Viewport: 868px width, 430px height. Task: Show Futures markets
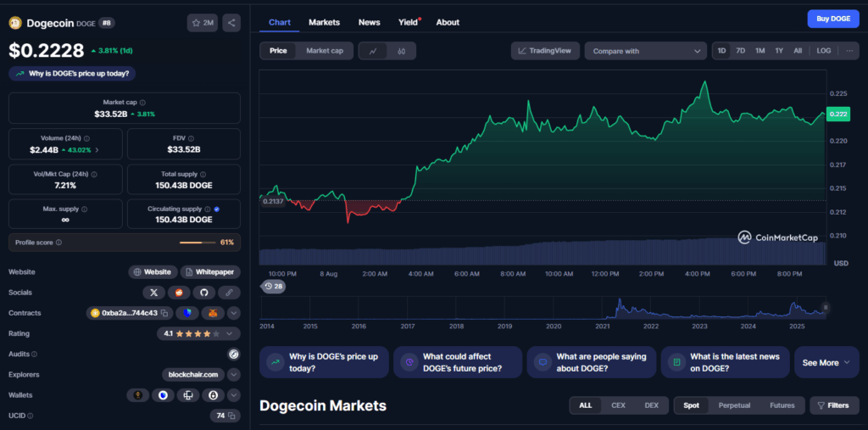click(x=782, y=405)
